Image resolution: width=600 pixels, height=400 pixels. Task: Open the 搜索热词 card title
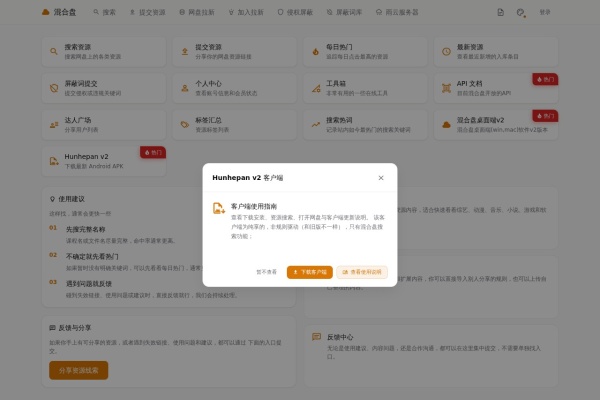(339, 120)
